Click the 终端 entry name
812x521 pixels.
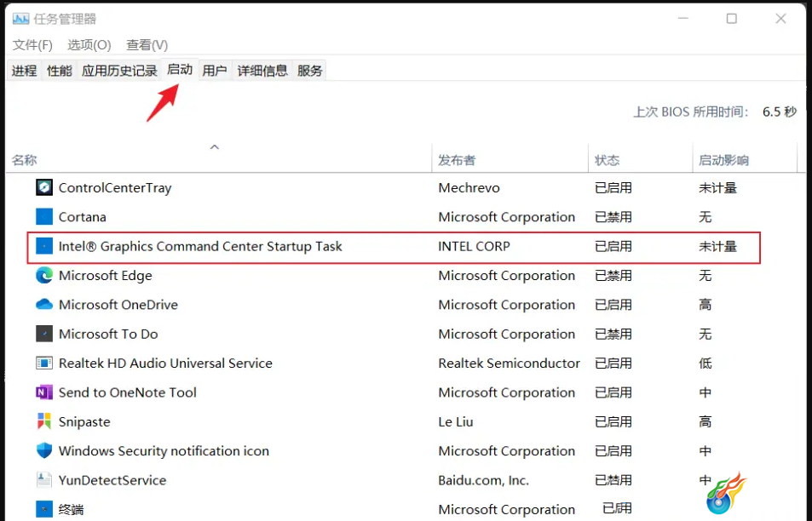coord(71,510)
